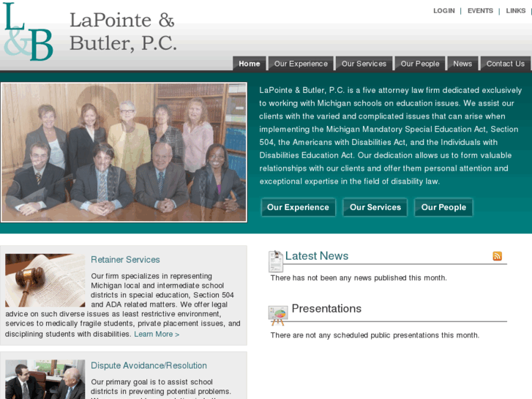Click 'There are not any scheduled public presentations' text
Image resolution: width=532 pixels, height=399 pixels.
375,335
